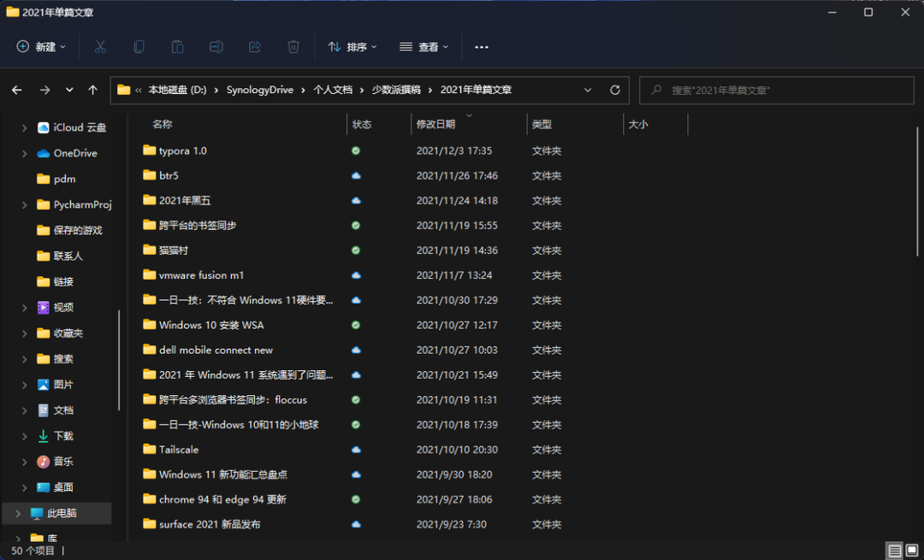Click the navigation pane scrollbar
Viewport: 924px width, 560px height.
pyautogui.click(x=119, y=361)
